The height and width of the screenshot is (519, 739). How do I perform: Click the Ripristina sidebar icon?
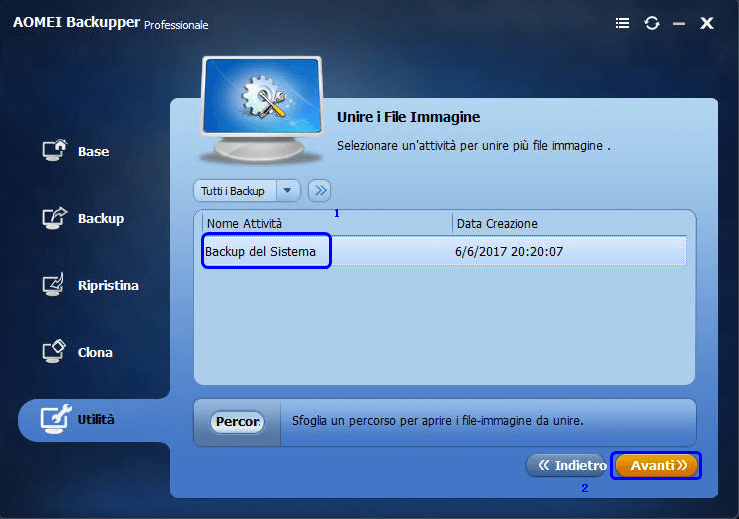[x=53, y=285]
